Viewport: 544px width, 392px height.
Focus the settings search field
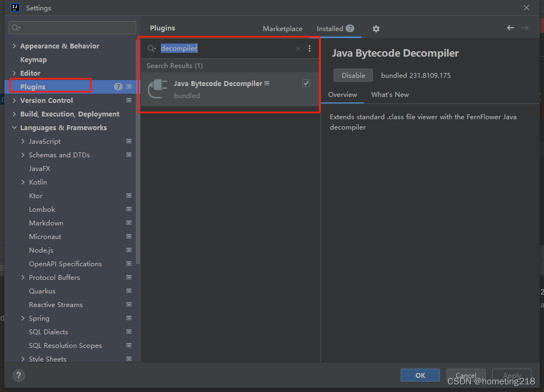click(72, 28)
